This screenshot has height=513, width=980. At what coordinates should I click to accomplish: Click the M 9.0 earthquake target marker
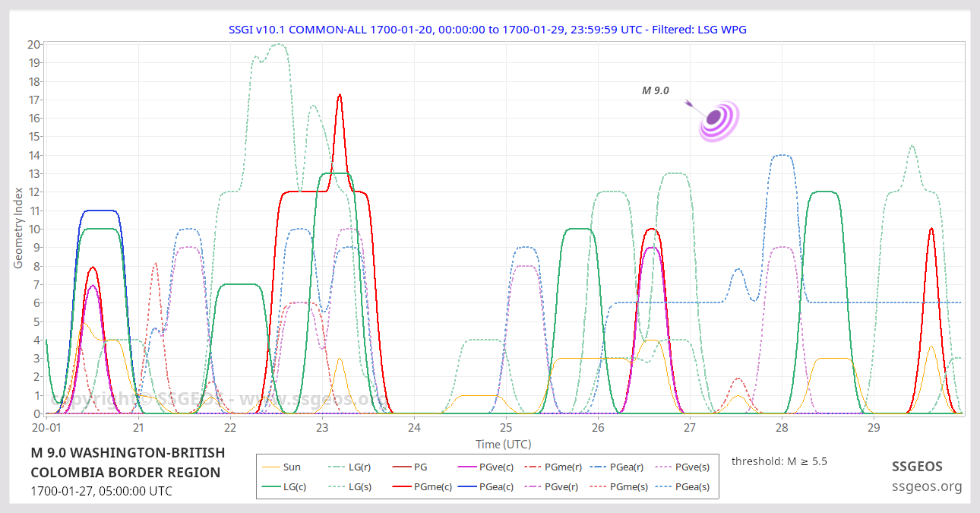coord(715,118)
